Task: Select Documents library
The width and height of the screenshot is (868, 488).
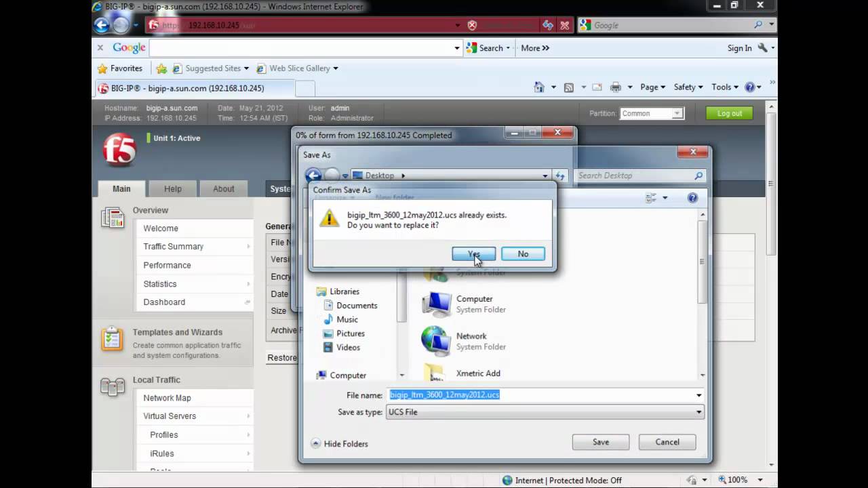Action: [350, 306]
